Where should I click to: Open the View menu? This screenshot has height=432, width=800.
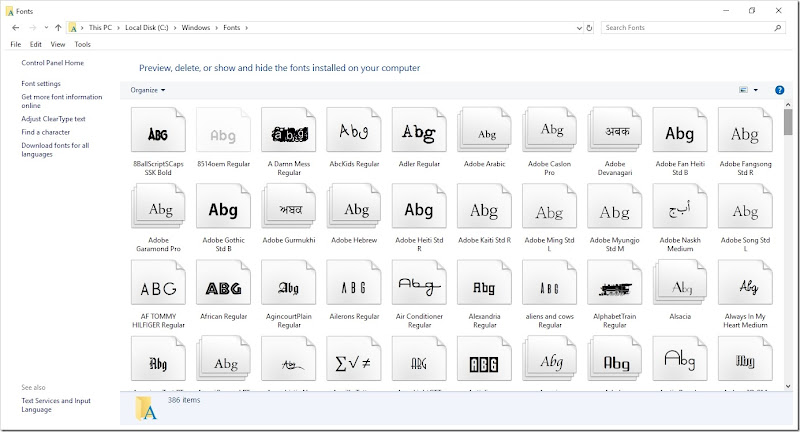click(x=58, y=44)
